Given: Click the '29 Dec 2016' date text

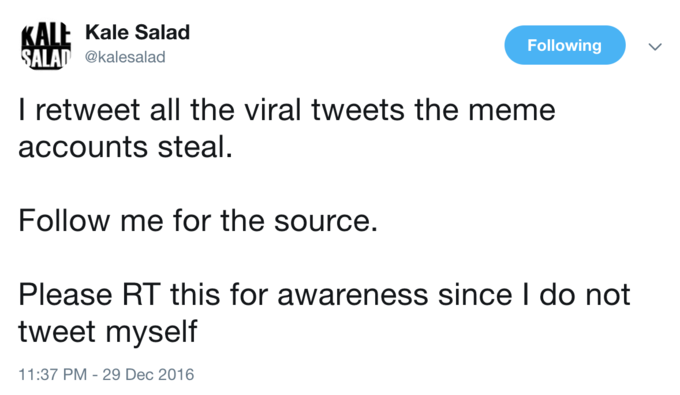Looking at the screenshot, I should coord(148,374).
